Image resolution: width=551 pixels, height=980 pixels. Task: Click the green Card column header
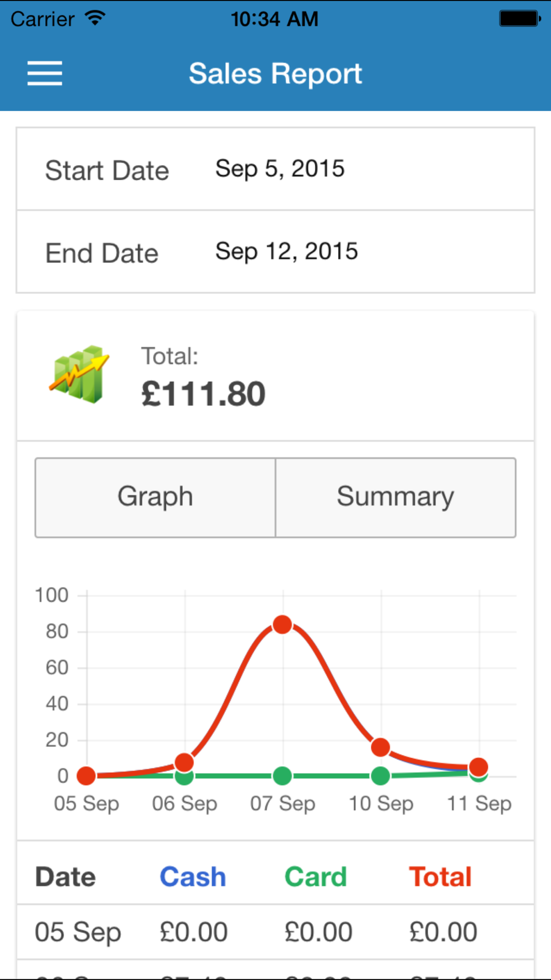point(316,877)
